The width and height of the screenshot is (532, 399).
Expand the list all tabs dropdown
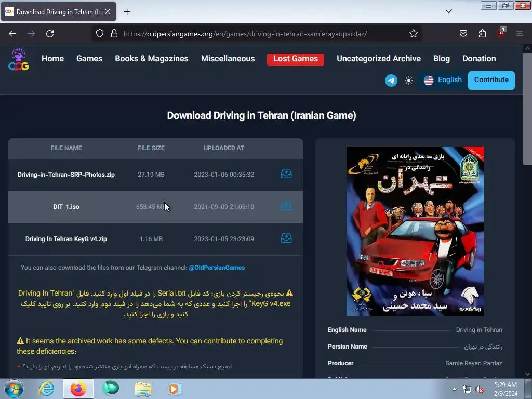449,11
